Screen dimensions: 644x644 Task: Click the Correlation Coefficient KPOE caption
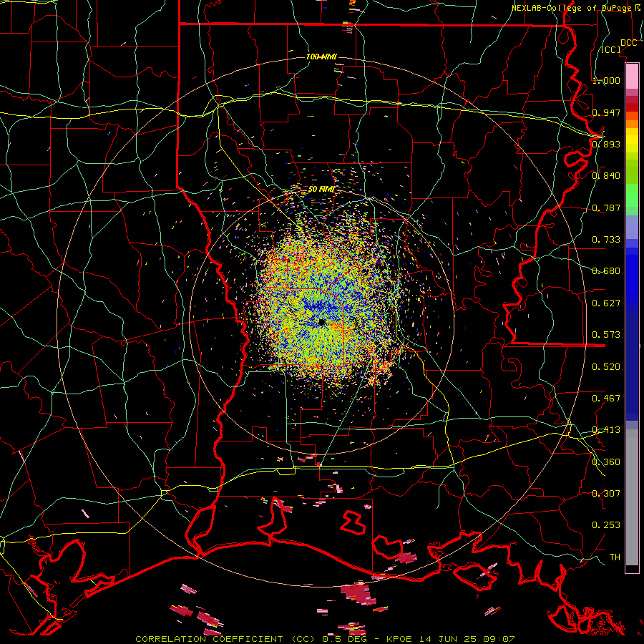[x=325, y=639]
